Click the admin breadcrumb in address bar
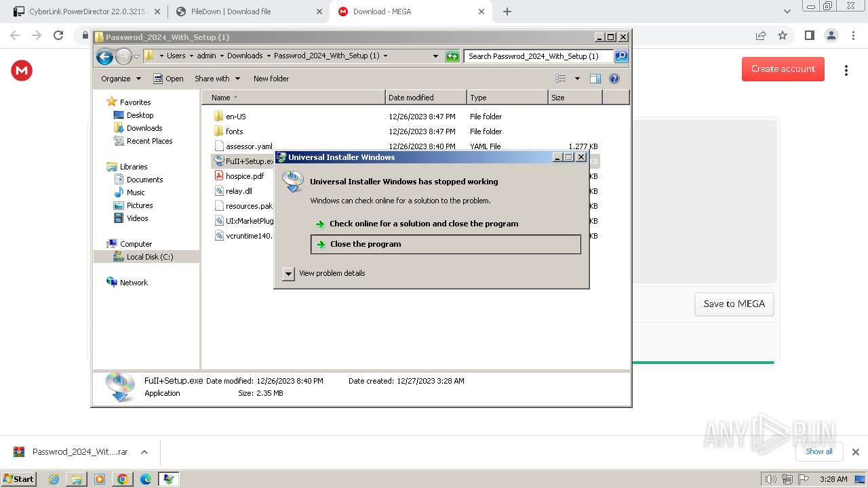The height and width of the screenshot is (488, 868). (206, 56)
